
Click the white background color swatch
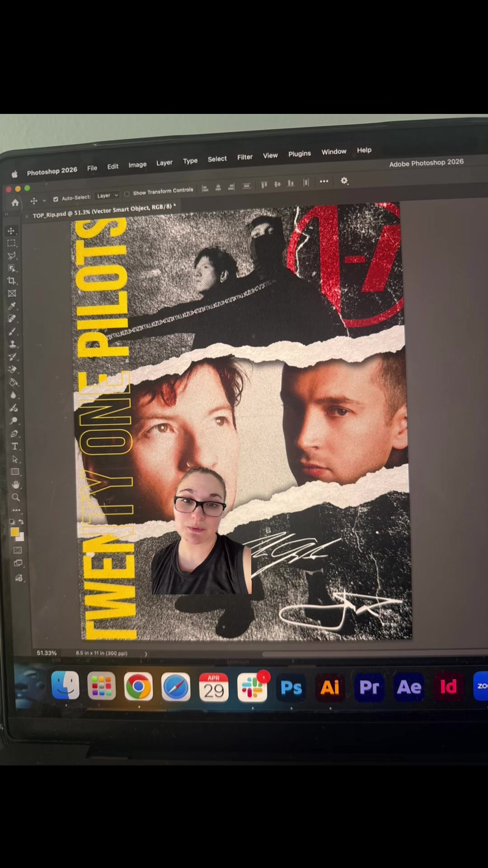pos(21,538)
